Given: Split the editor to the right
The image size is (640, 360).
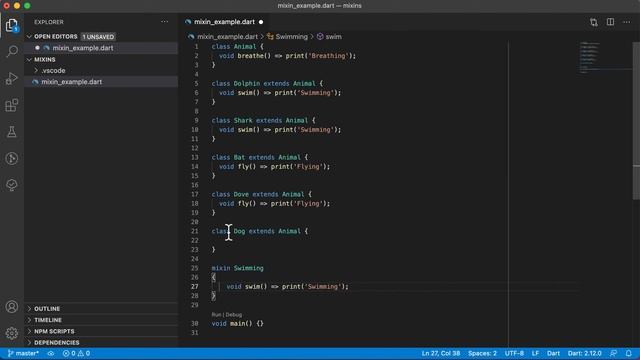Looking at the screenshot, I should pyautogui.click(x=610, y=22).
